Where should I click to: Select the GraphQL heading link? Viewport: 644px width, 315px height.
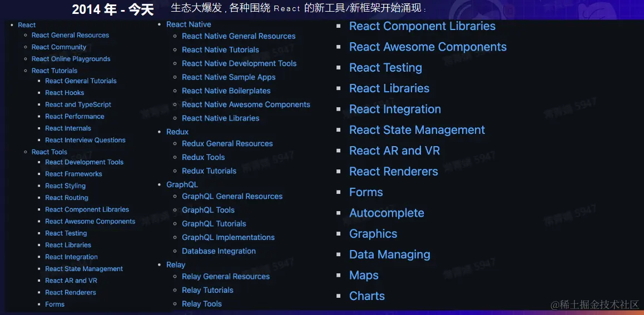pyautogui.click(x=182, y=184)
